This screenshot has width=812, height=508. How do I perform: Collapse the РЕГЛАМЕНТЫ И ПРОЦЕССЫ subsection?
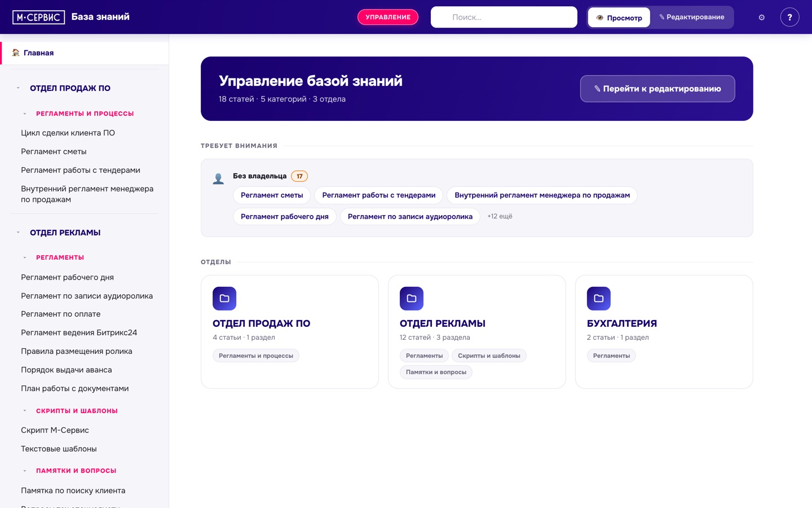coord(25,113)
